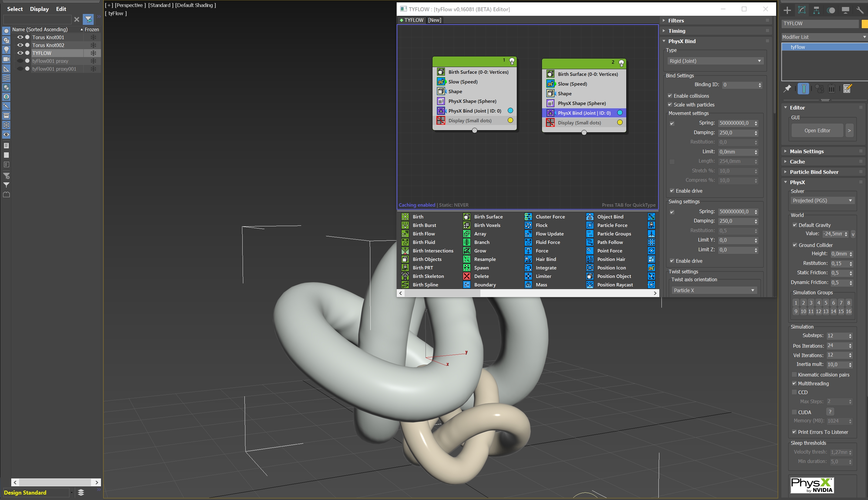The width and height of the screenshot is (868, 500).
Task: Open Configure Modifier Sets icon
Action: (847, 89)
